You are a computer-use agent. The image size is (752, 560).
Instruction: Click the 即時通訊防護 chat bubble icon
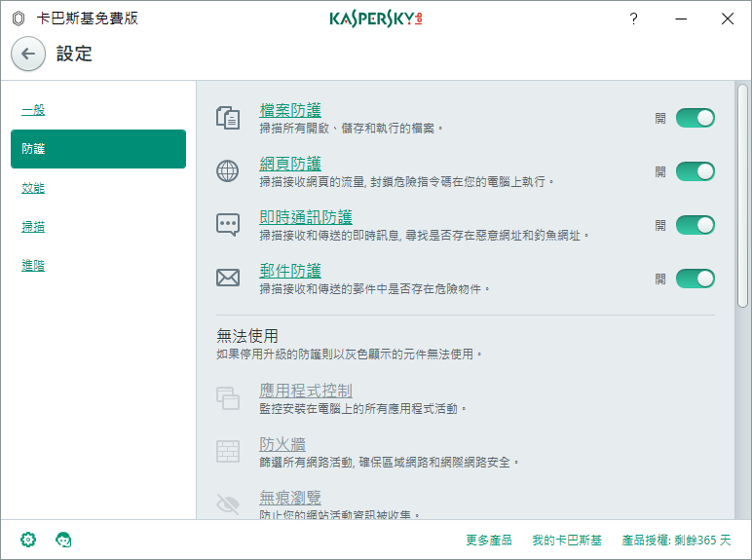click(x=227, y=226)
